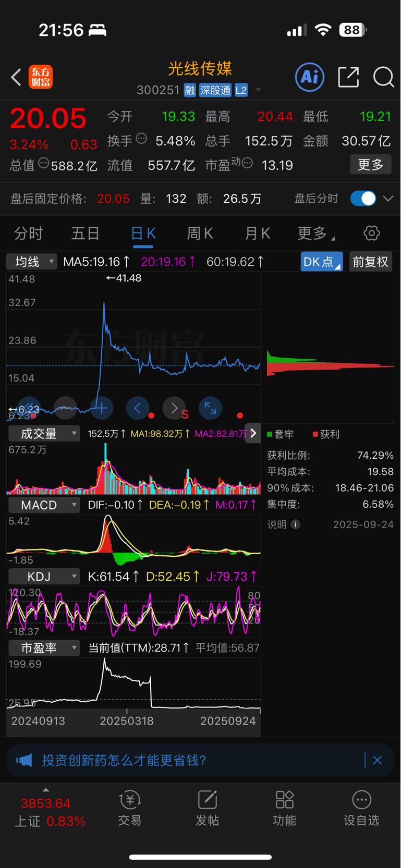Tap 集中度 value 6.58%
Screen dimensions: 401x868
(x=378, y=505)
